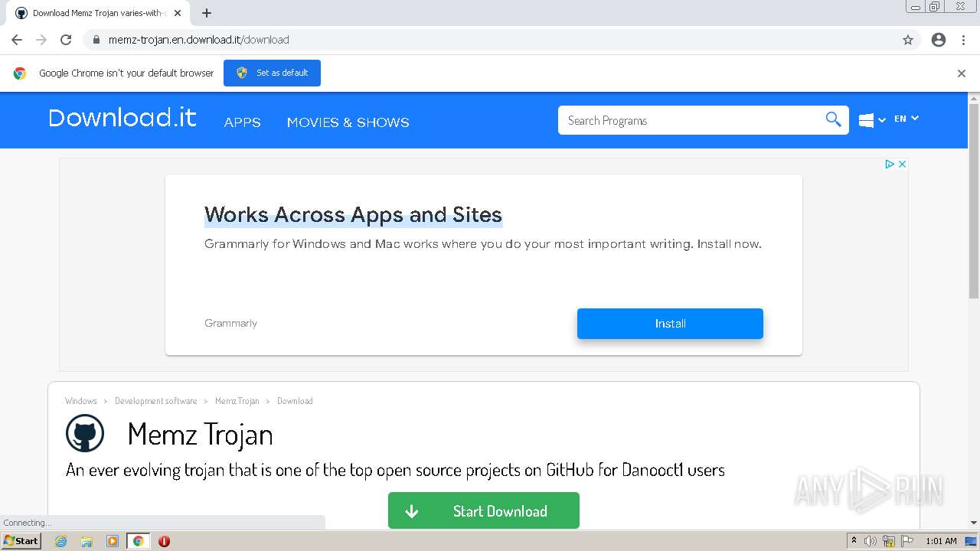Expand the EN language dropdown
The width and height of the screenshot is (980, 551).
[x=906, y=119]
